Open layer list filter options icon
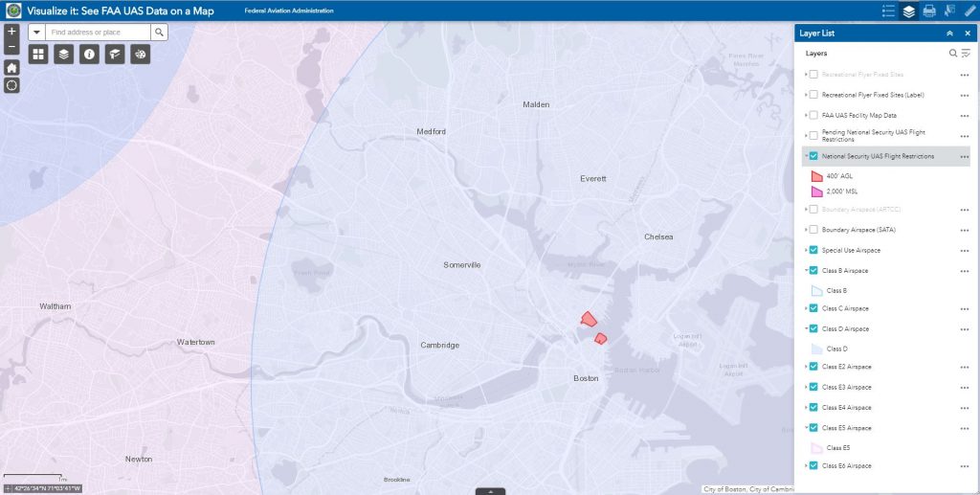This screenshot has width=980, height=495. [x=967, y=53]
